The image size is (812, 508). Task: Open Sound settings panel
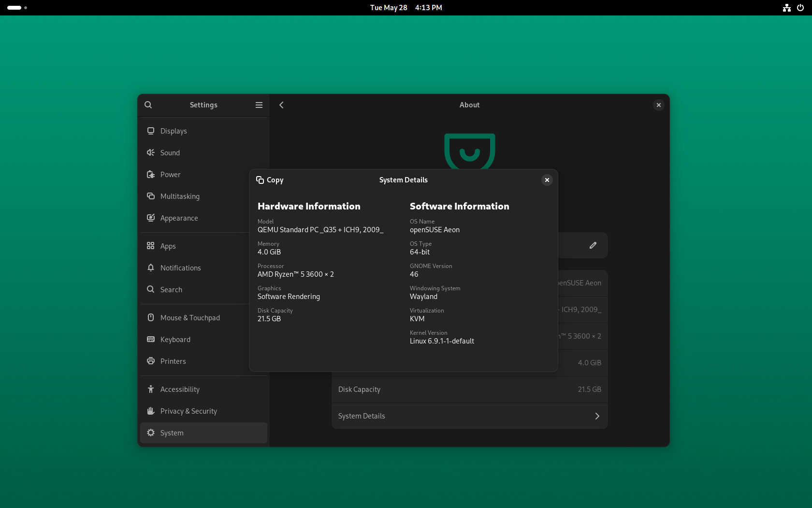click(203, 153)
